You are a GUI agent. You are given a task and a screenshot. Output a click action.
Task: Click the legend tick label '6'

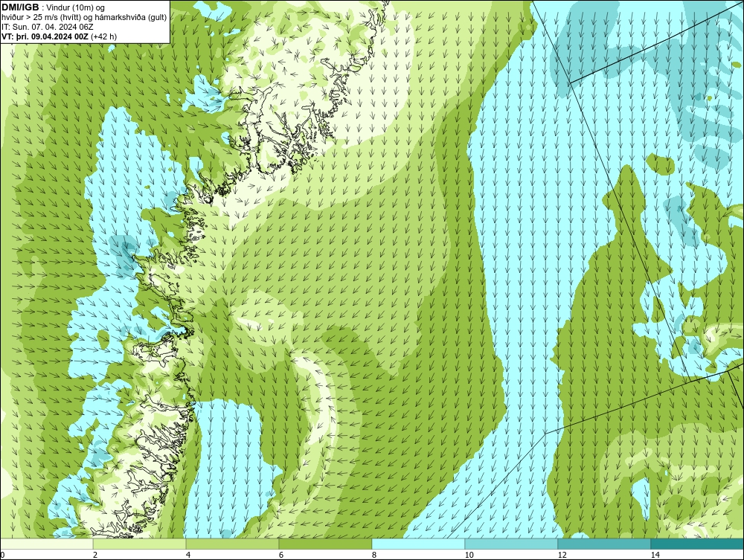pyautogui.click(x=281, y=555)
